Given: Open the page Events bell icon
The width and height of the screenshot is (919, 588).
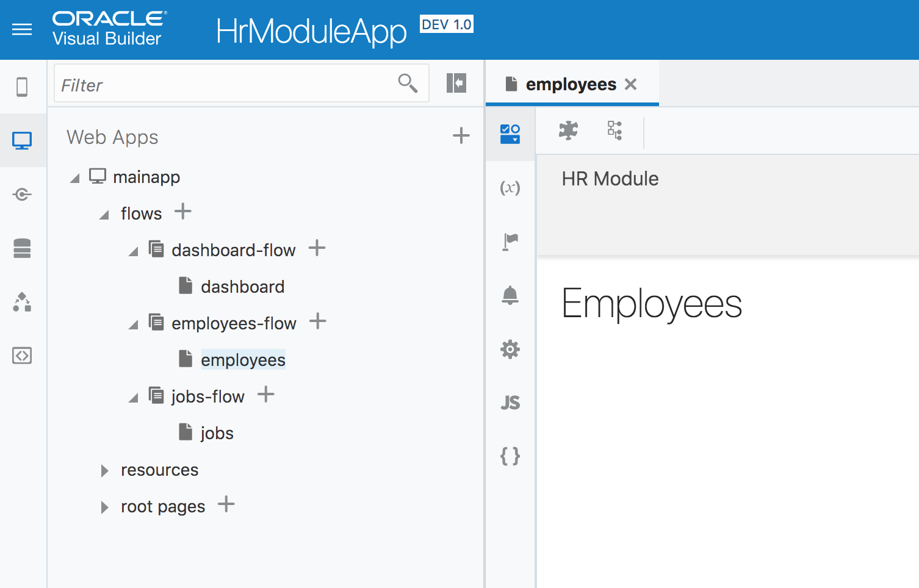Looking at the screenshot, I should point(510,295).
